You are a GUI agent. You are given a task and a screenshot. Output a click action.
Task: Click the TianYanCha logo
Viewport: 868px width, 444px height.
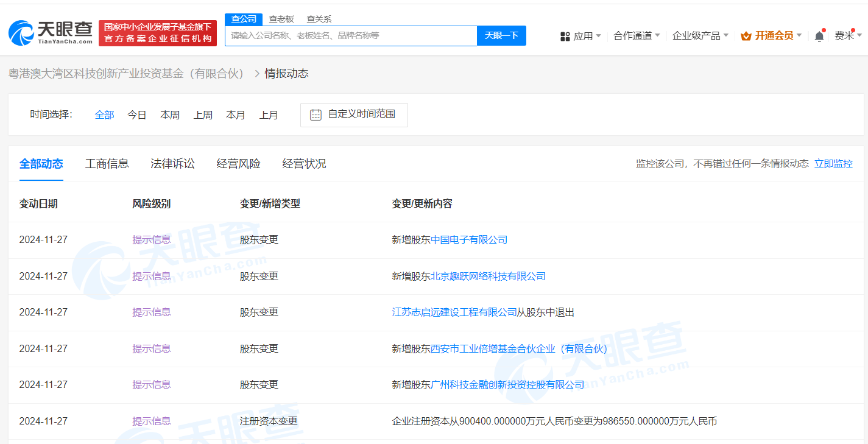[51, 33]
